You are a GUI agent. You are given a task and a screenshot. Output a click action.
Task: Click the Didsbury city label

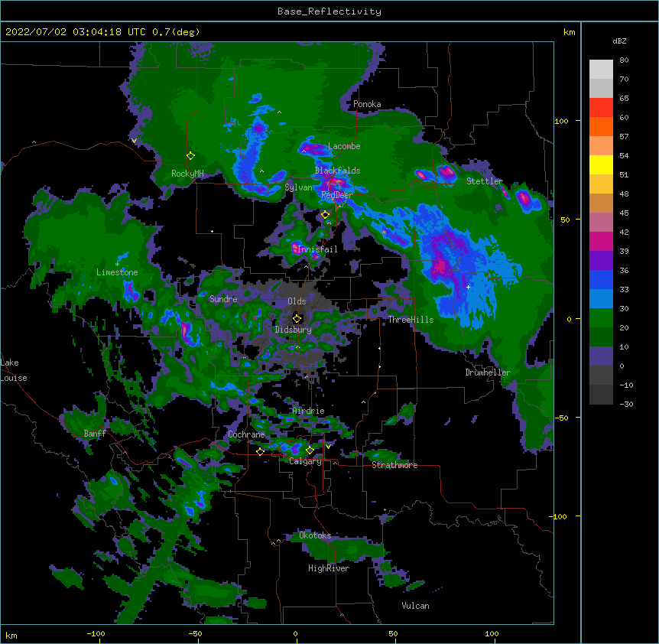point(293,330)
